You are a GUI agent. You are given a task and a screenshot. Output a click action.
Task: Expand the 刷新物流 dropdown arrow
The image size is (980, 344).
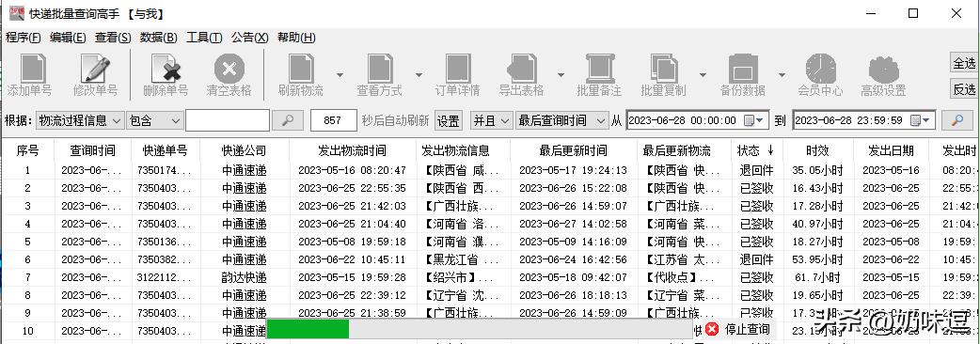pos(340,75)
